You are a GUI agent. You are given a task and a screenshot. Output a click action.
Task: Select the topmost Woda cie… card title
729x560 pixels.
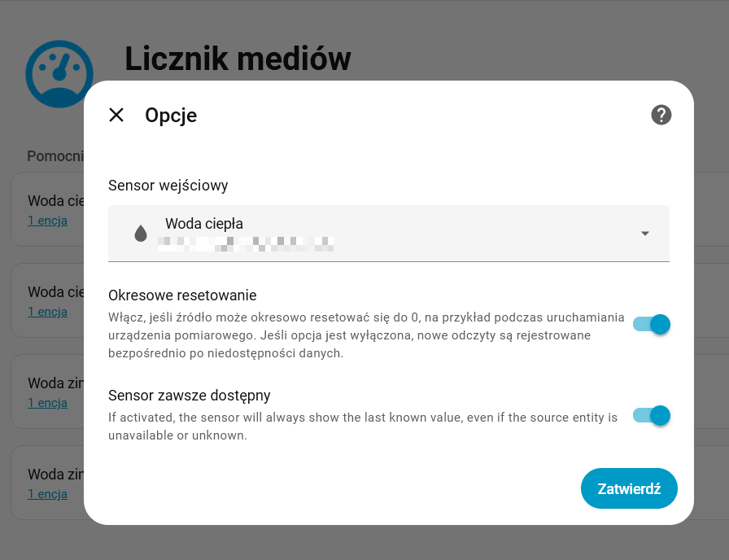click(55, 201)
